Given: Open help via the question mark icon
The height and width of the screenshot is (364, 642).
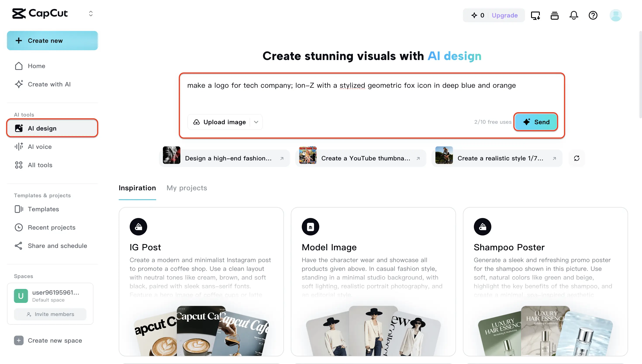Looking at the screenshot, I should [x=593, y=15].
